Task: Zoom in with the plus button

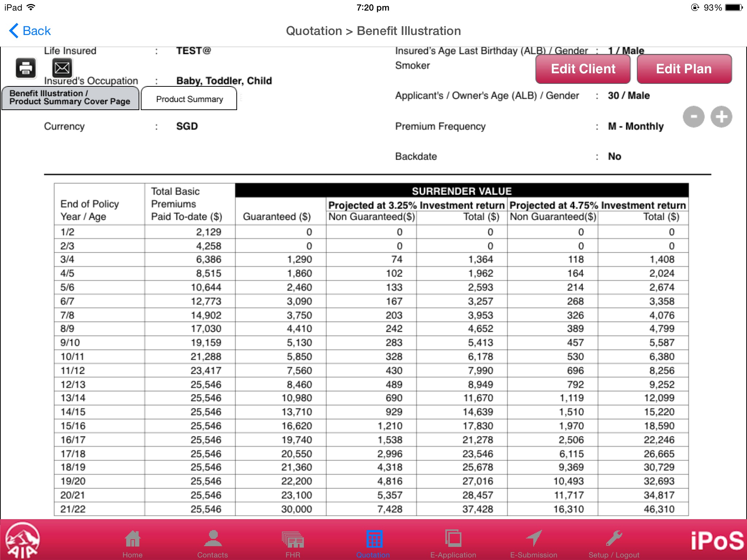Action: tap(721, 117)
